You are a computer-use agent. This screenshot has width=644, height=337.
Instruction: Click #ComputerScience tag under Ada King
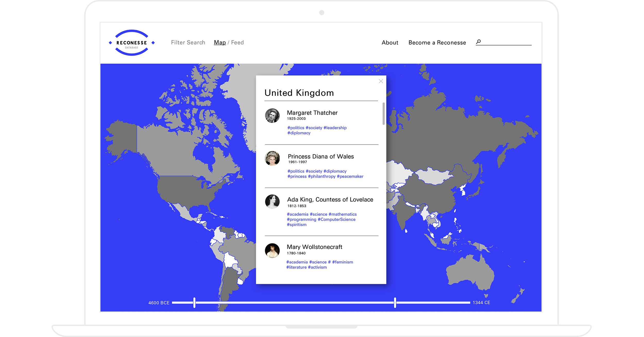point(336,219)
